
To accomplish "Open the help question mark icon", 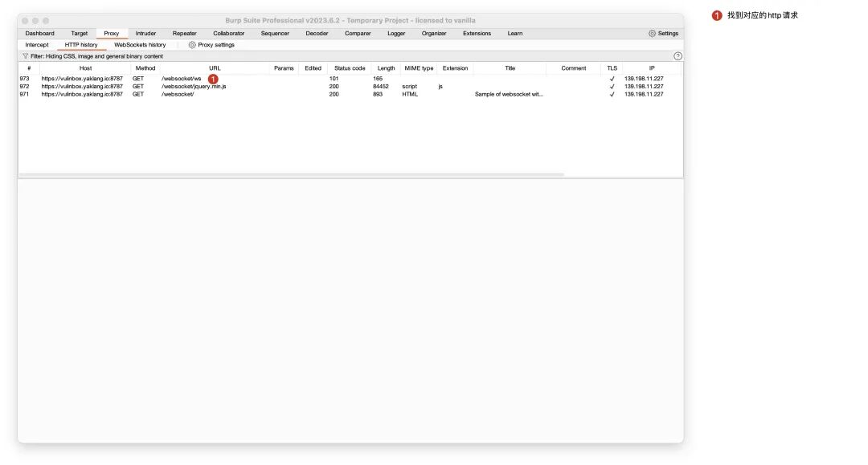I will 678,56.
